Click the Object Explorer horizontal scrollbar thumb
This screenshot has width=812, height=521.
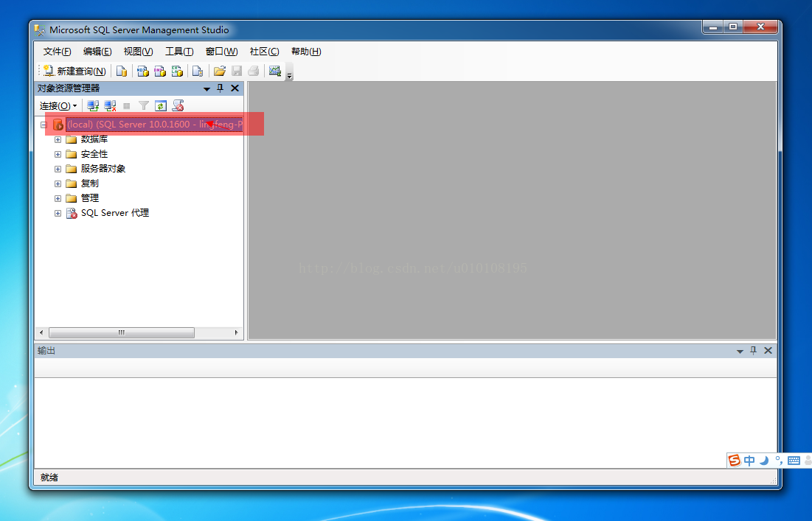pos(122,332)
